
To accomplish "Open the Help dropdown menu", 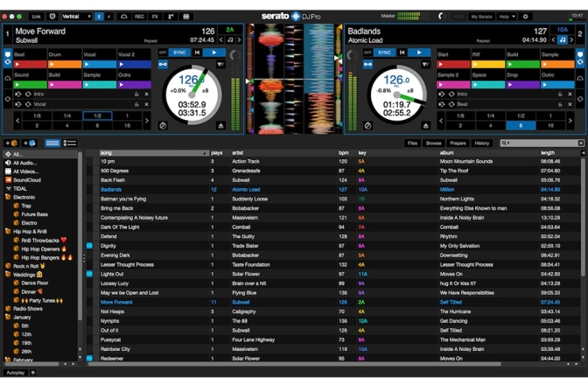I will 507,17.
